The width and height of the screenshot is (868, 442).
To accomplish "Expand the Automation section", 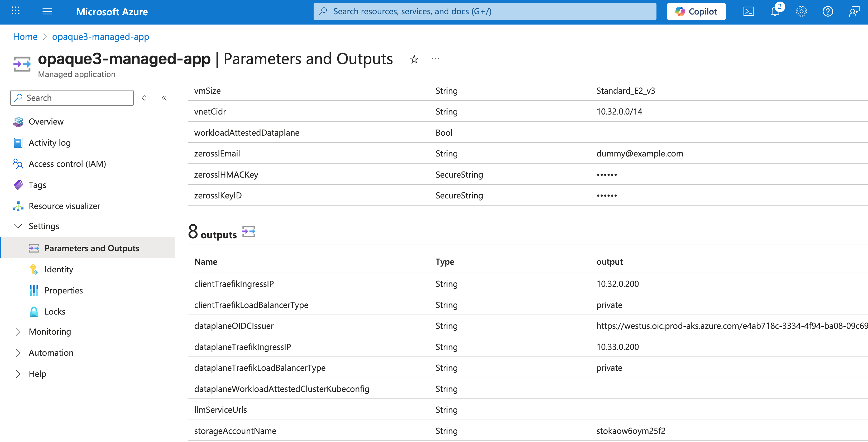I will (x=18, y=353).
